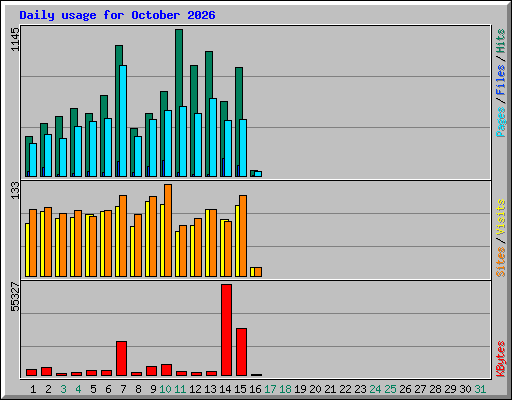Click the cyan files bar for day 7

tap(123, 121)
